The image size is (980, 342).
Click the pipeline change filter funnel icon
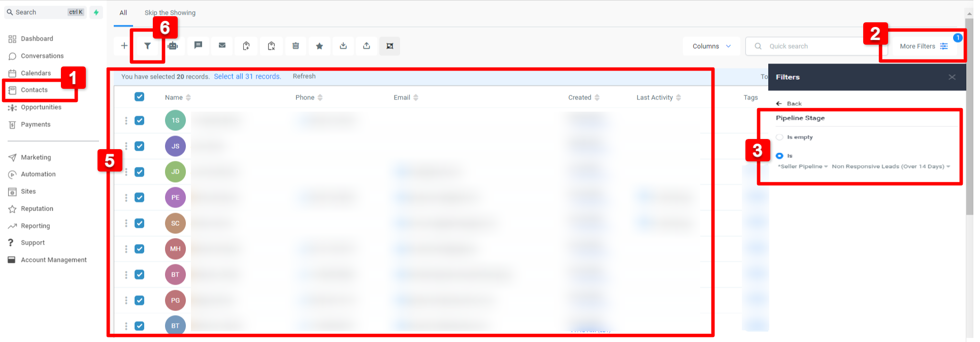[147, 46]
